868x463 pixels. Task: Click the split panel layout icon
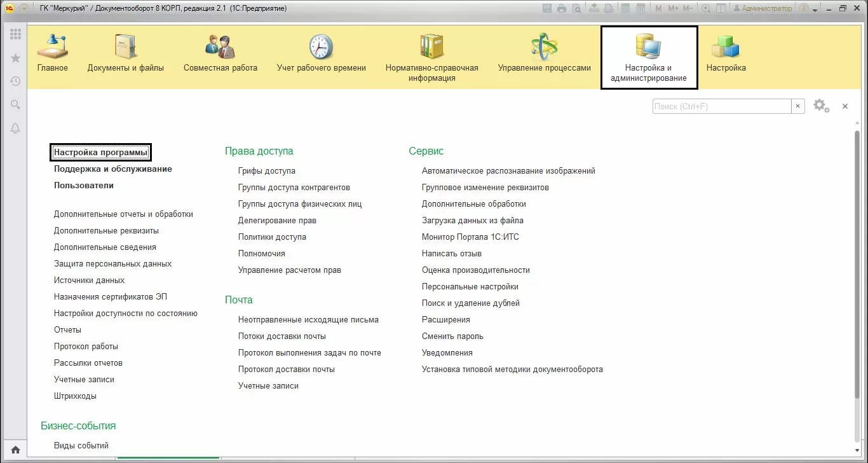tap(721, 8)
